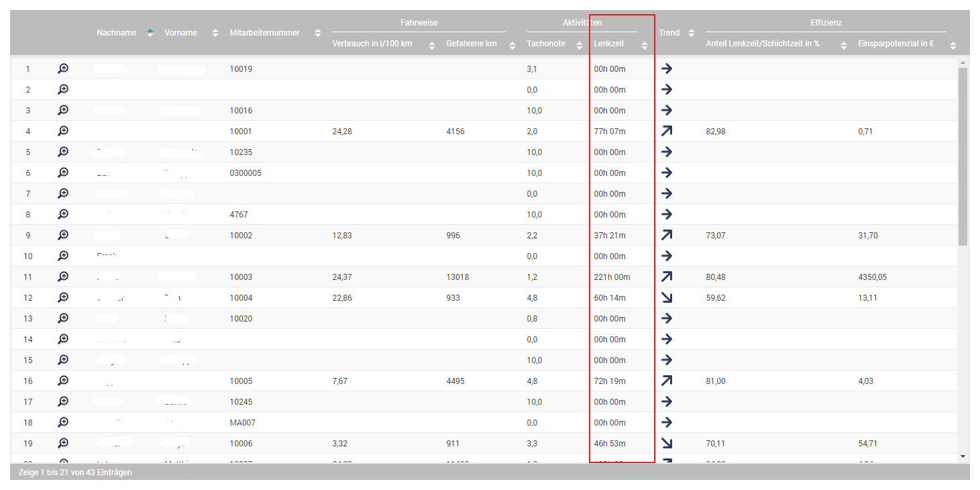This screenshot has height=490, width=980.
Task: Open details via magnifier in row 4
Action: [x=63, y=131]
